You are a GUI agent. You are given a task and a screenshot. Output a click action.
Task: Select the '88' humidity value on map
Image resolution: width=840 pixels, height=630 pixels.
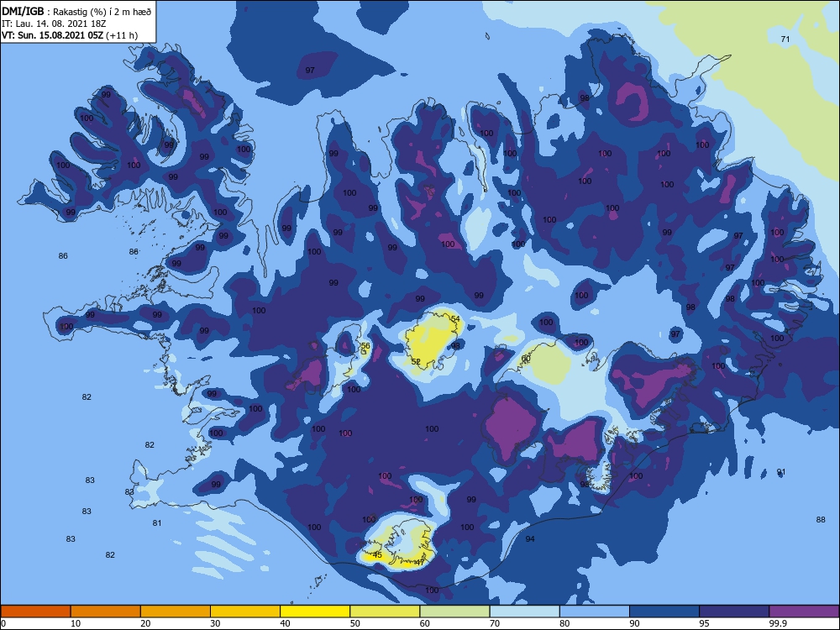coord(821,520)
